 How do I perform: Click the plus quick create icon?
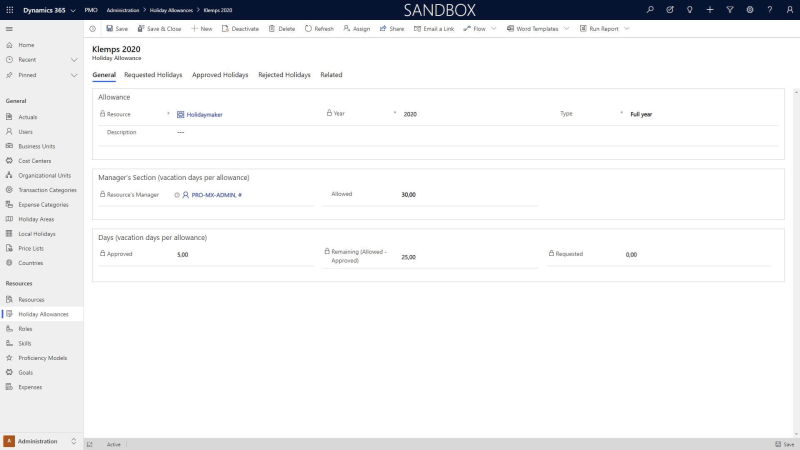tap(709, 9)
